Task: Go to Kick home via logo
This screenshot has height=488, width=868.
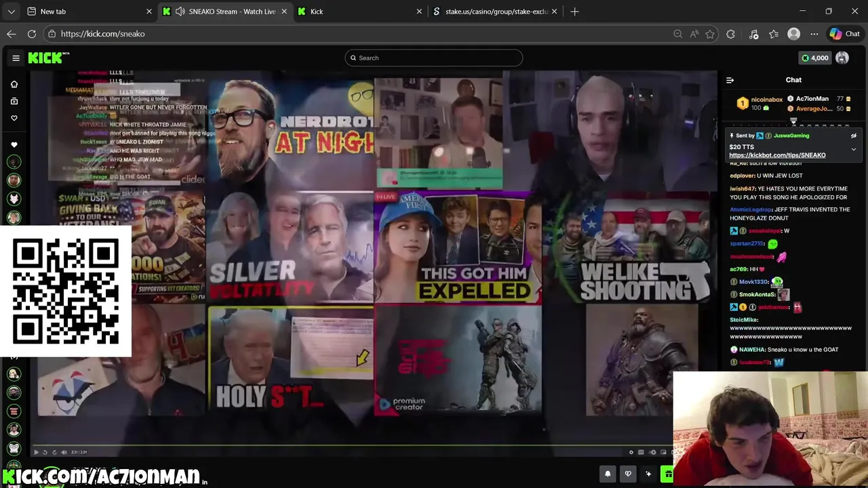Action: (x=48, y=58)
